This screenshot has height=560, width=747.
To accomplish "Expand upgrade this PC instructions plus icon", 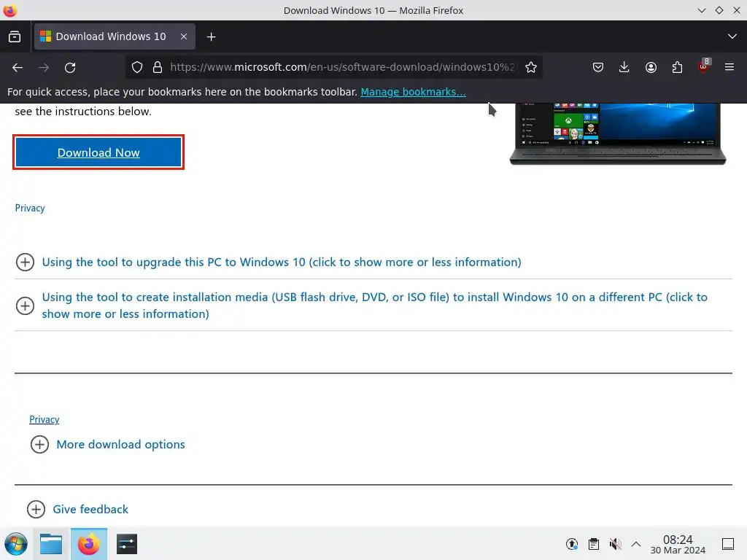I will [26, 262].
